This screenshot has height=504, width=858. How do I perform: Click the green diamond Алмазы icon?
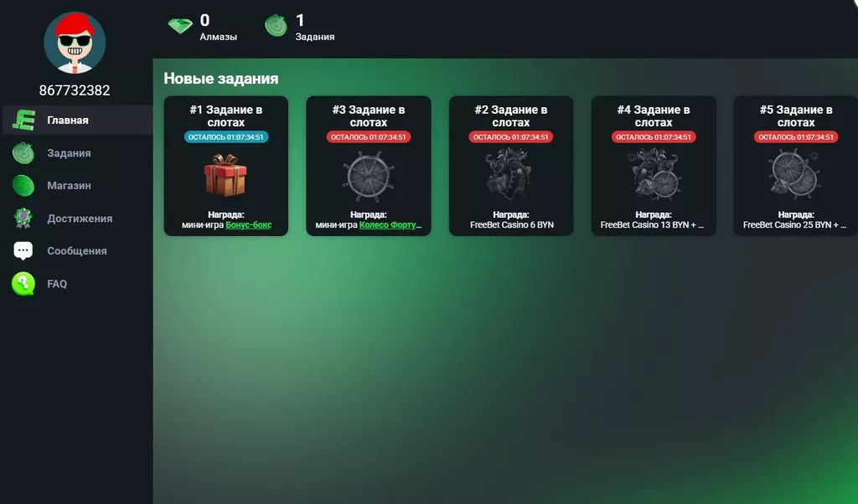point(180,26)
